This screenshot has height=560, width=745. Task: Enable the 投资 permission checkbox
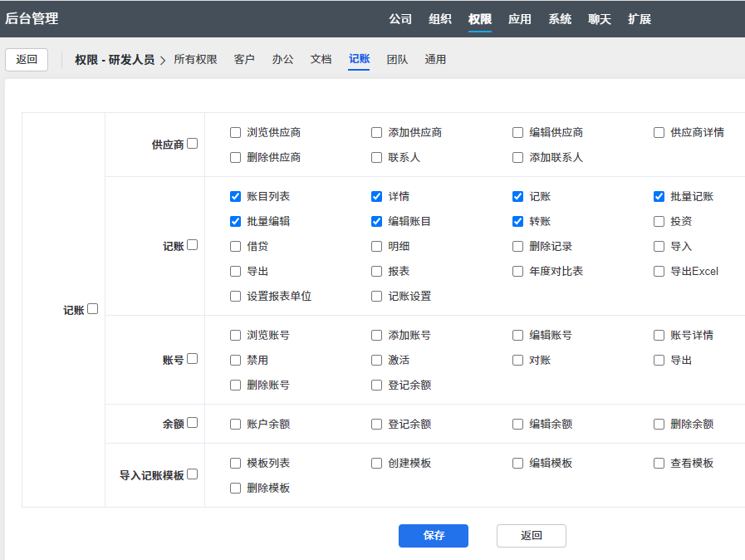tap(659, 222)
